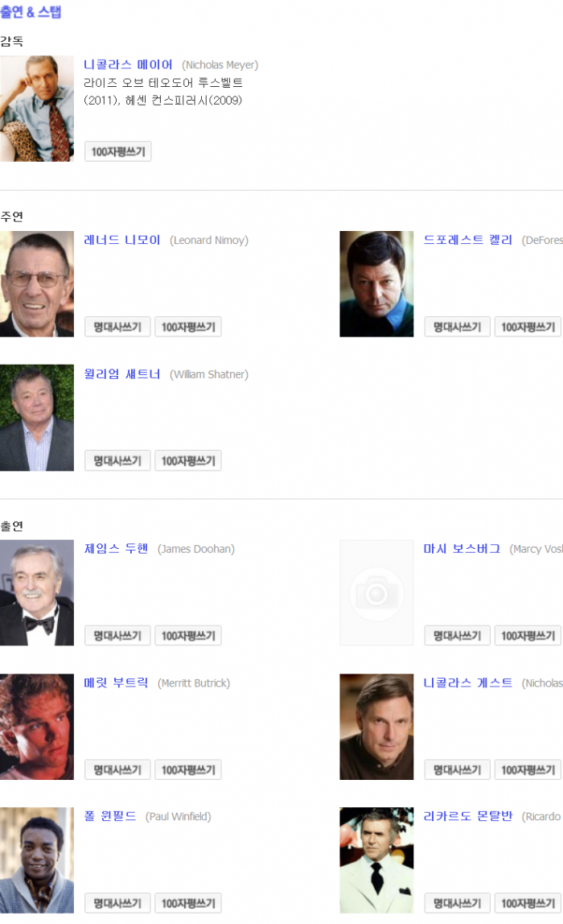Click Leonard Nimoy's photo thumbnail
563x924 pixels.
pyautogui.click(x=36, y=284)
